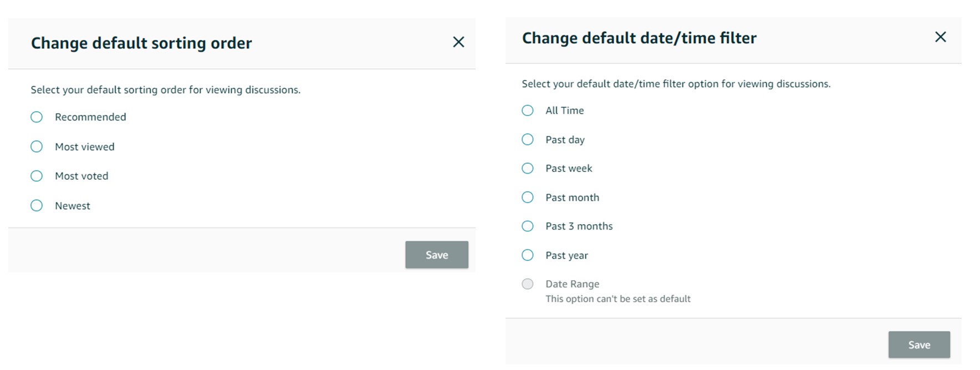Click 'Select your default date/time filter option' text
Screen dimensions: 980x370
point(676,84)
